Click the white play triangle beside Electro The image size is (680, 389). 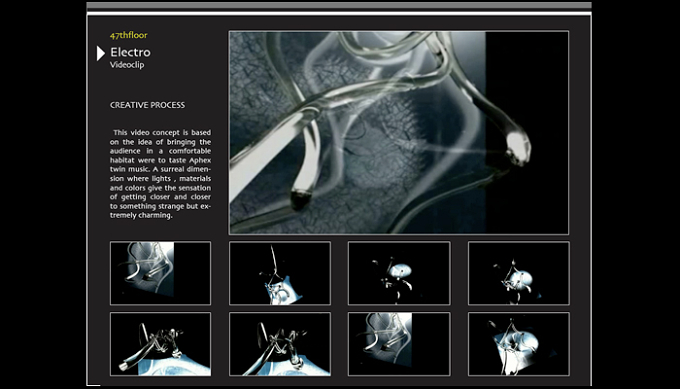click(x=101, y=53)
